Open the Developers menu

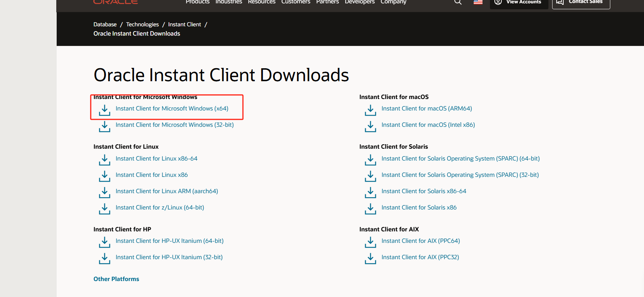360,2
